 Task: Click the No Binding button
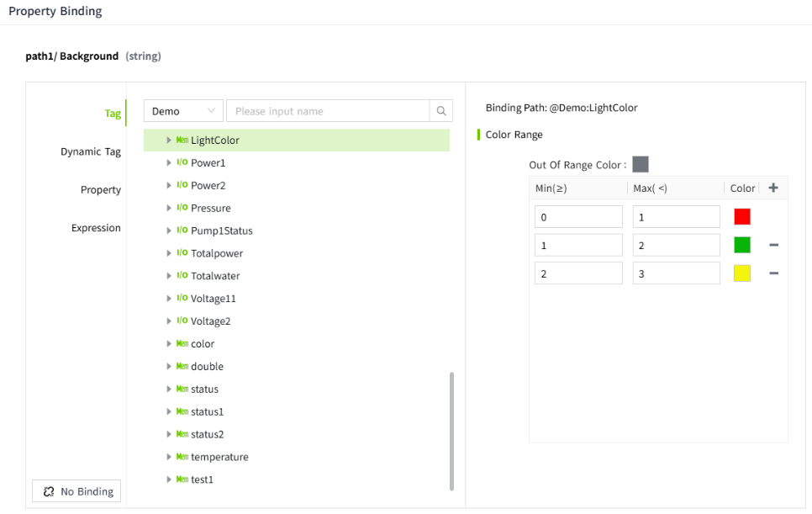pos(76,491)
